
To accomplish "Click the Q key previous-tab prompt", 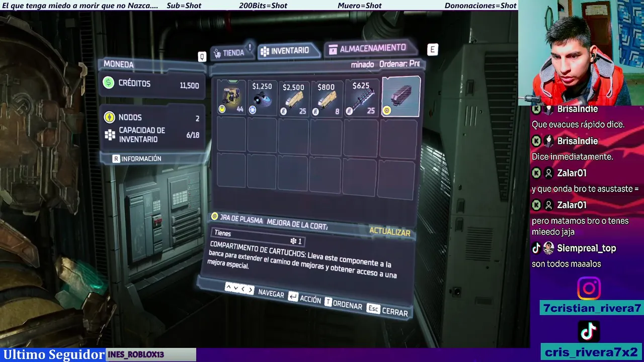I will [x=202, y=56].
